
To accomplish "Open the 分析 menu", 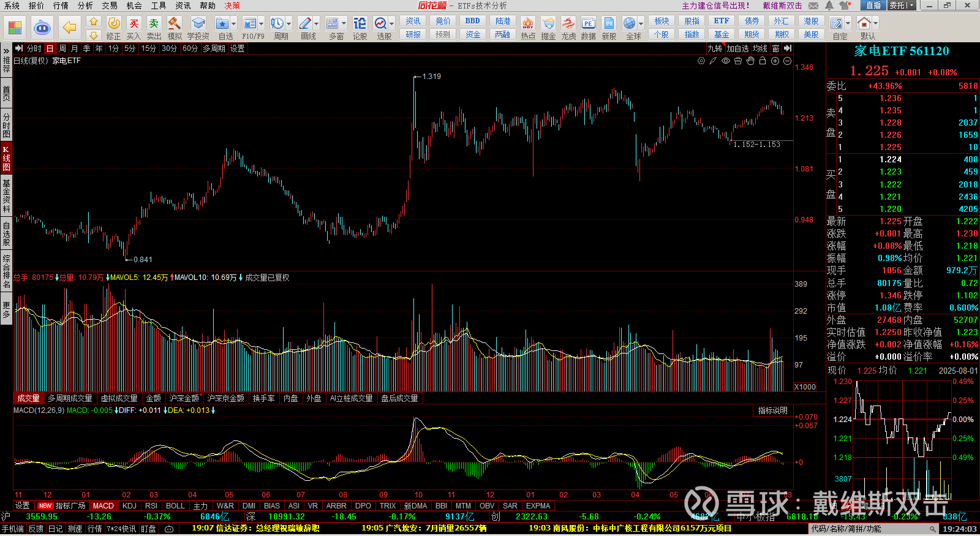I will pos(85,6).
